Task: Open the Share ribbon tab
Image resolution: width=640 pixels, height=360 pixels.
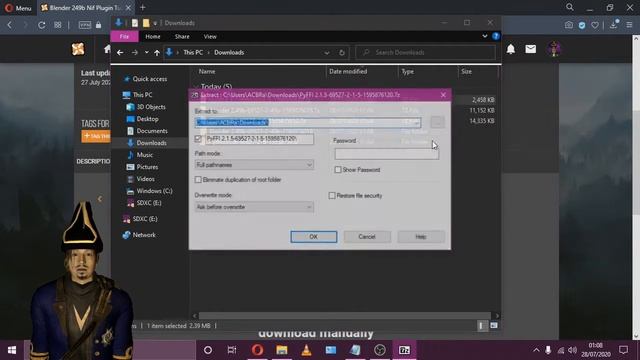Action: click(x=182, y=37)
